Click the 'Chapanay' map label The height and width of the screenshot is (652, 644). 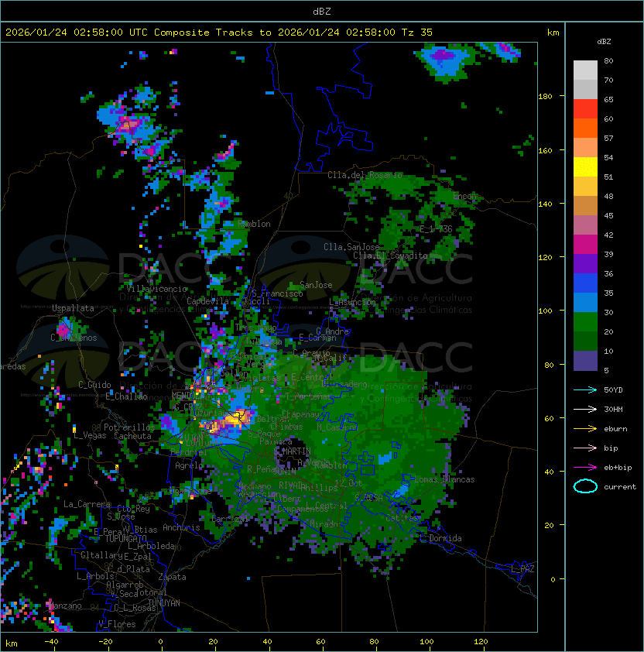click(x=300, y=414)
